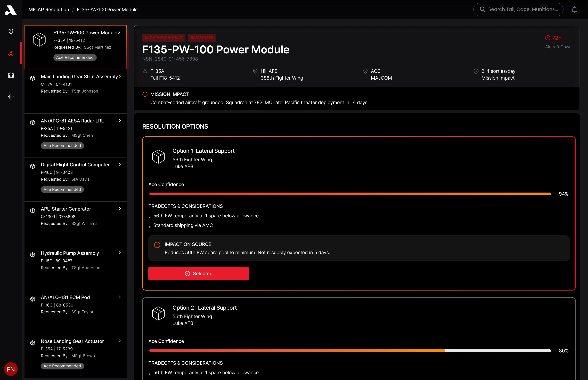Click the AN/APG-81 Radar cube icon
This screenshot has width=588, height=380.
pos(32,122)
